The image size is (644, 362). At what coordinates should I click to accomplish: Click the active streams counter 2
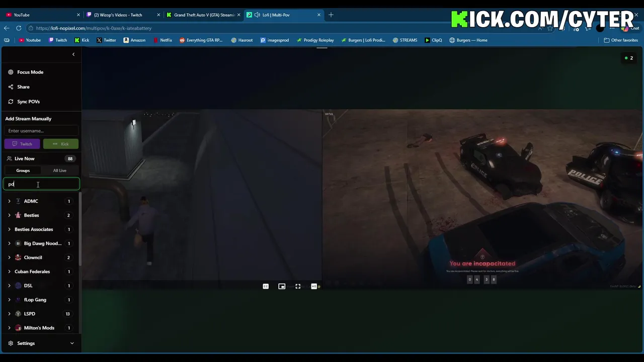coord(629,58)
